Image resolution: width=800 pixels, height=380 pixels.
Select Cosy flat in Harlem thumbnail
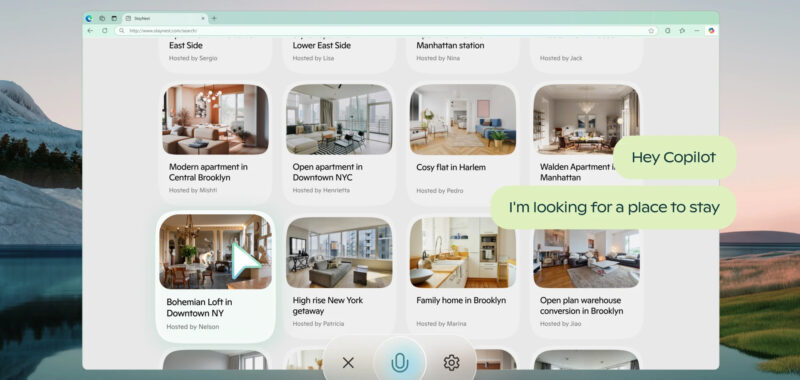click(463, 119)
